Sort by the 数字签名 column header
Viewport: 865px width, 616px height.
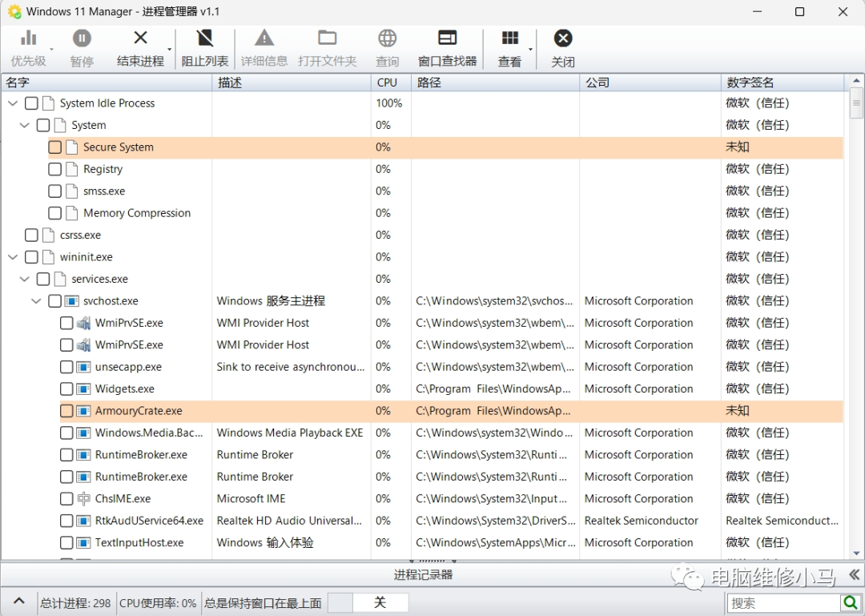783,83
